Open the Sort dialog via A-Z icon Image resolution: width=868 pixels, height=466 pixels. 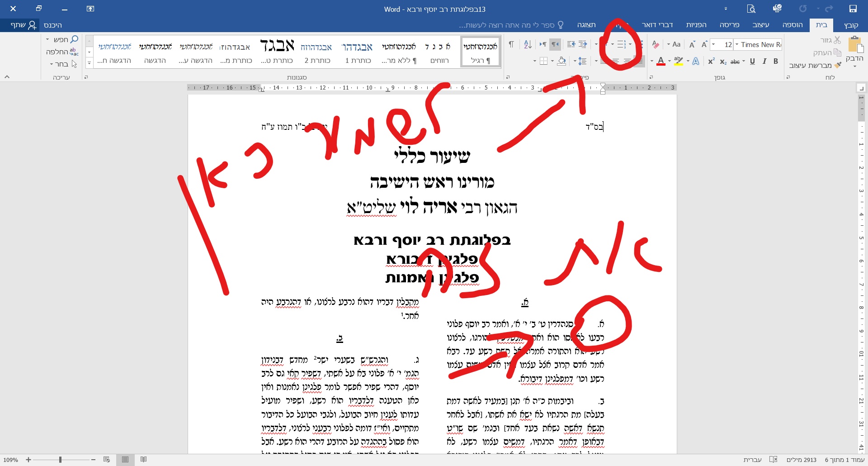click(x=528, y=44)
